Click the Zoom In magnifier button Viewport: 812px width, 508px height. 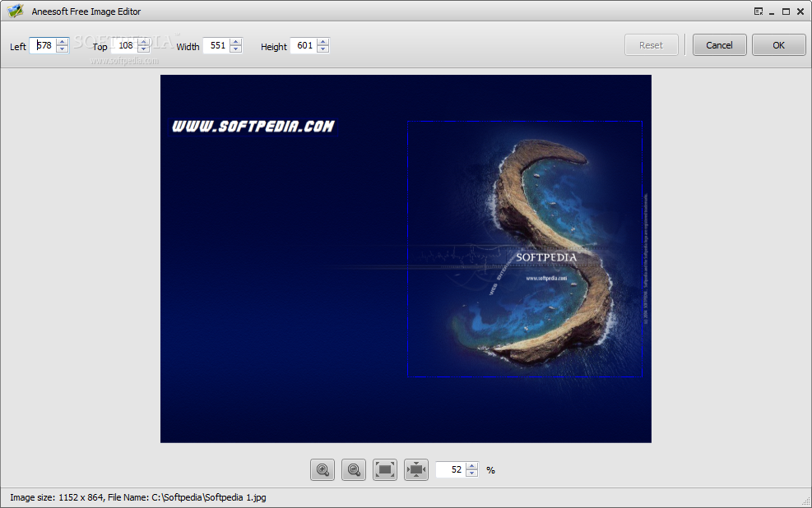click(322, 469)
